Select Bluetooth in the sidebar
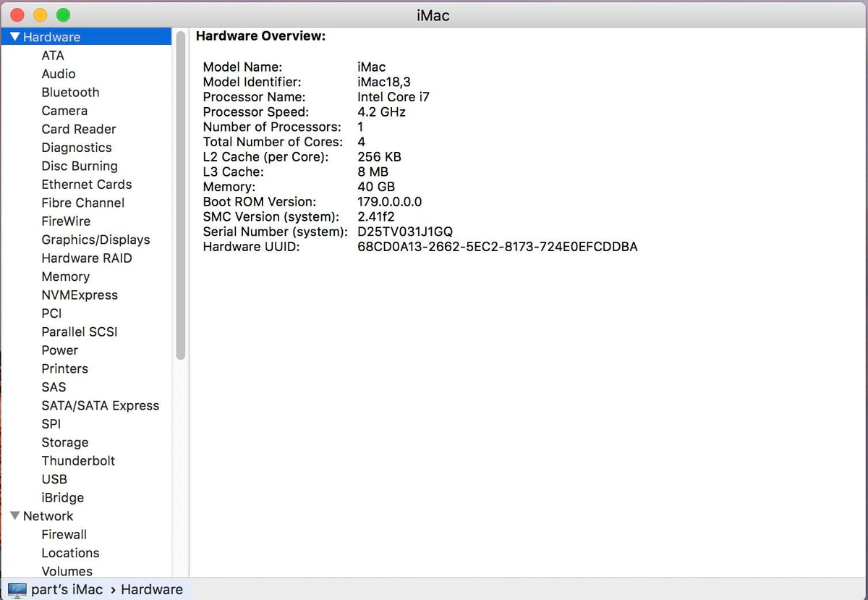Image resolution: width=868 pixels, height=600 pixels. pyautogui.click(x=70, y=92)
